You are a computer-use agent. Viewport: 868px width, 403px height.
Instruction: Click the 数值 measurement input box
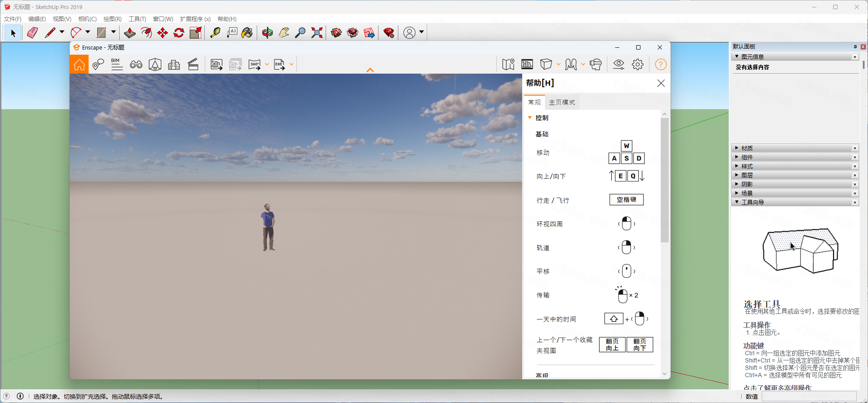tap(809, 397)
